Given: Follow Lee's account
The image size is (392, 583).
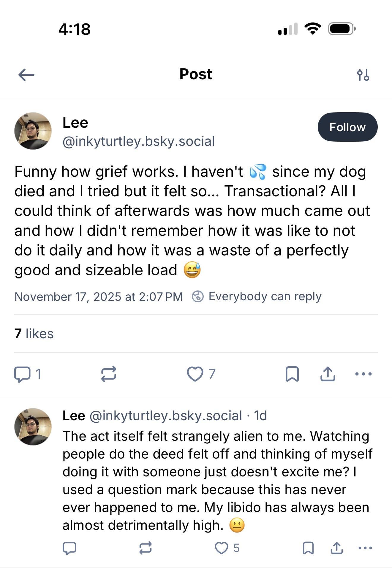Looking at the screenshot, I should point(347,127).
